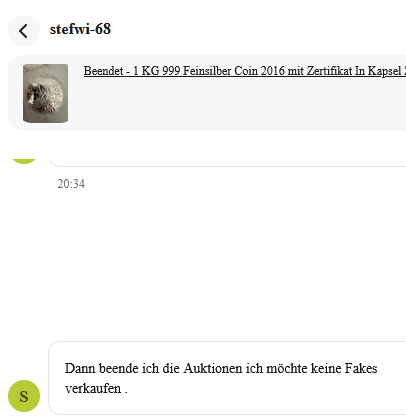Open the '1 KG 999 Feinsilber Coin 2016' listing link
Viewport: 406px width, 416px height.
(x=245, y=71)
